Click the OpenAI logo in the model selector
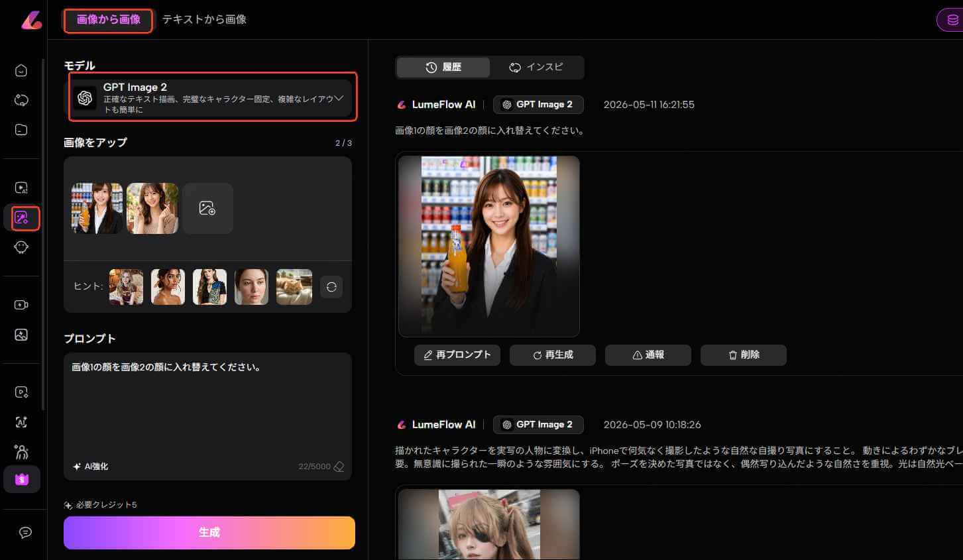 (85, 98)
